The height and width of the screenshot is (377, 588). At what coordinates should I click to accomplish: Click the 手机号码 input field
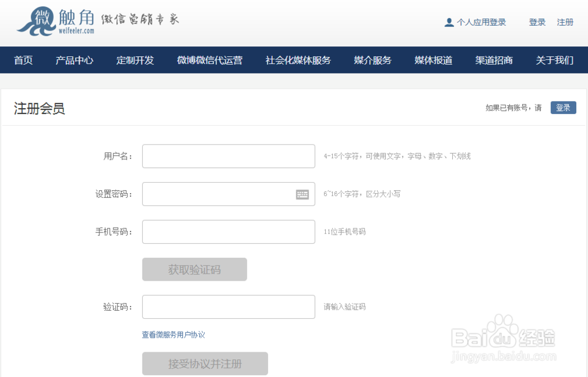coord(228,231)
